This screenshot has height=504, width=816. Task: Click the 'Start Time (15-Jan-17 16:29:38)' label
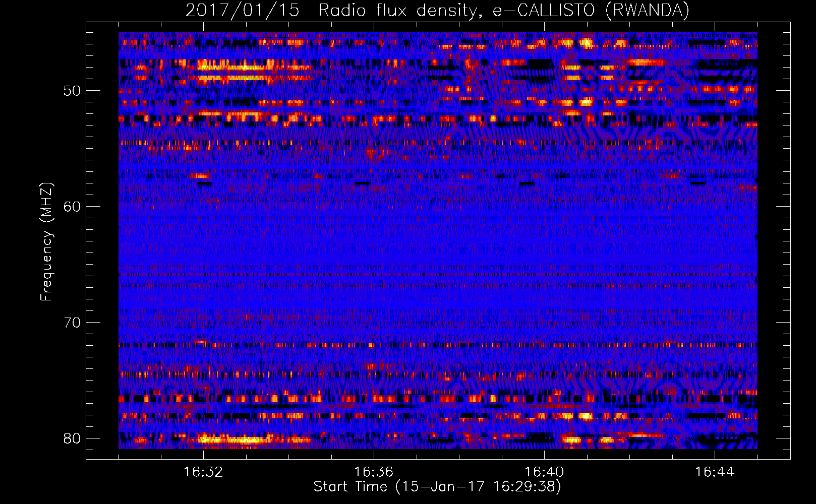point(437,487)
